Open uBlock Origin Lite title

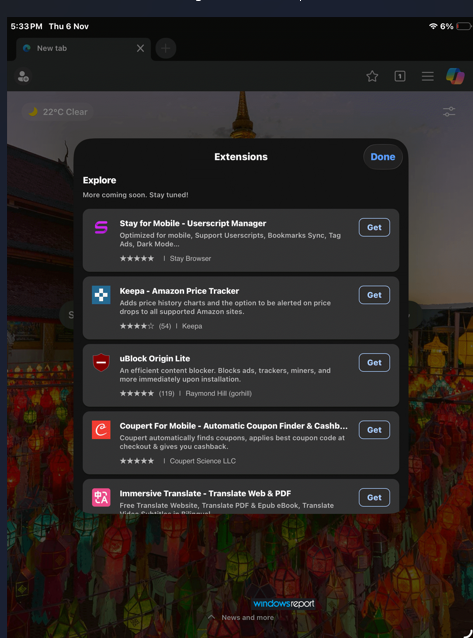[155, 358]
